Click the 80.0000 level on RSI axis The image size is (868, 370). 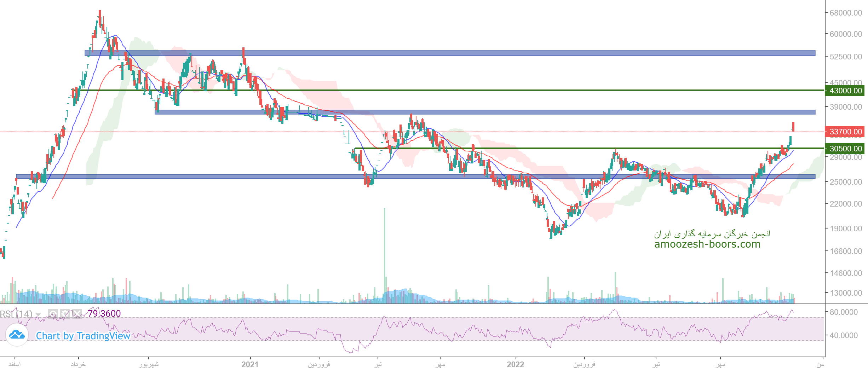point(843,312)
